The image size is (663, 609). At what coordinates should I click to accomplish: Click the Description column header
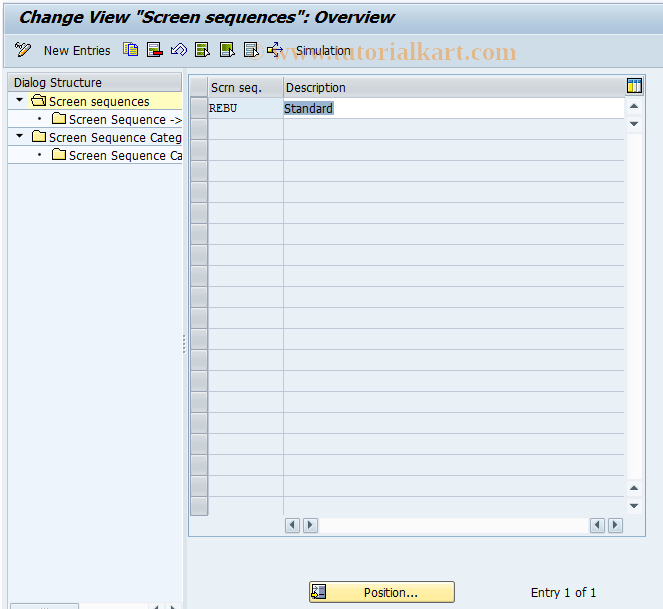pos(454,88)
